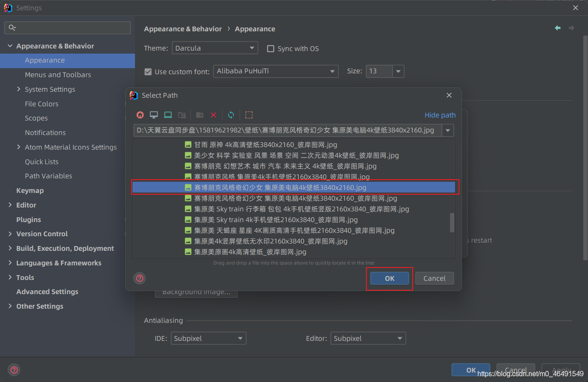Open Path Variables settings page
This screenshot has height=382, width=588.
(48, 176)
